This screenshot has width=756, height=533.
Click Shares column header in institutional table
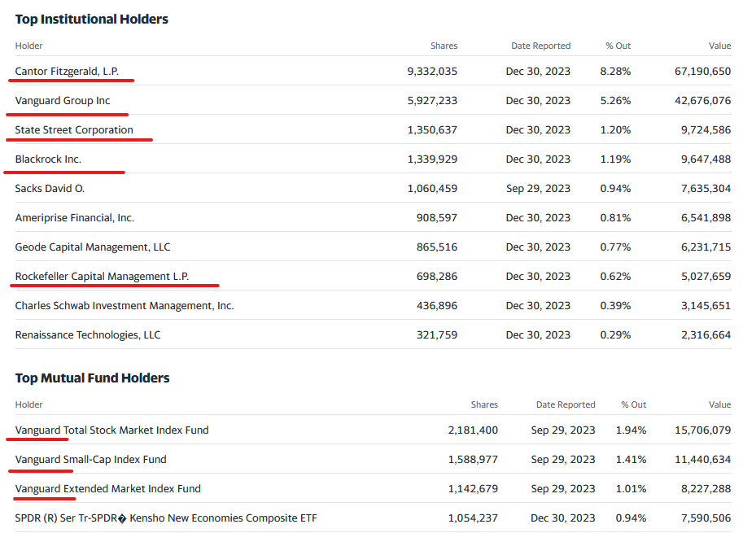click(444, 46)
